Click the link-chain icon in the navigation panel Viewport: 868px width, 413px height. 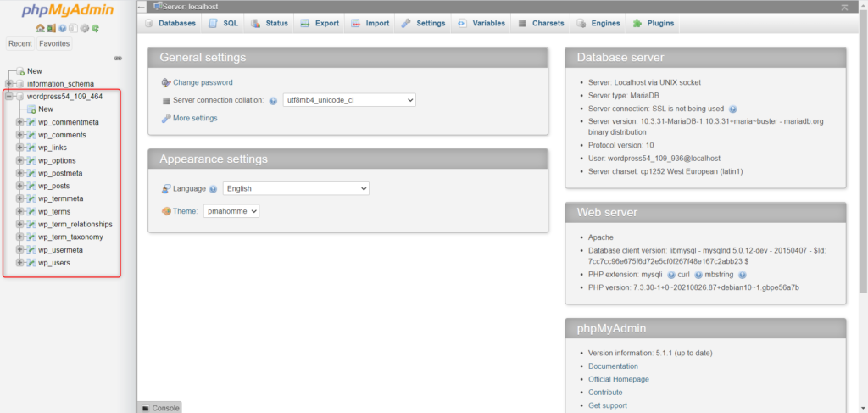coord(118,59)
